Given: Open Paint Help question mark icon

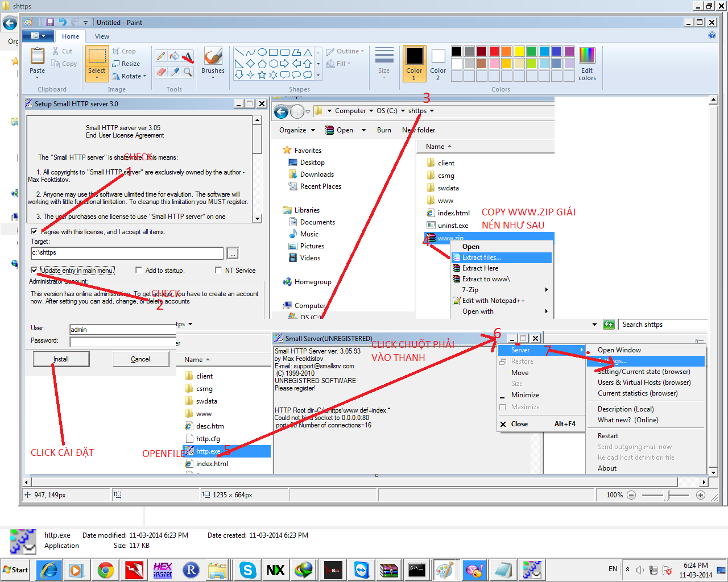Looking at the screenshot, I should (712, 35).
